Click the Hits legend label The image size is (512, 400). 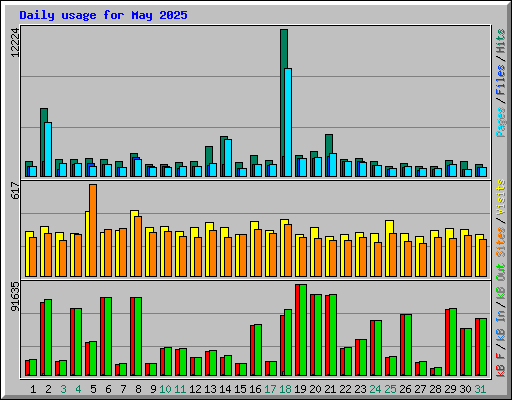click(500, 41)
